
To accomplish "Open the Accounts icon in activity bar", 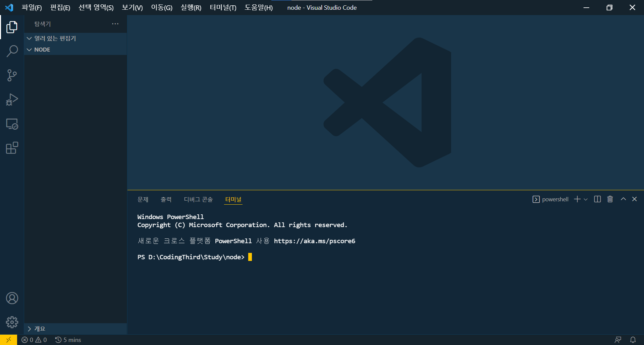I will coord(12,298).
